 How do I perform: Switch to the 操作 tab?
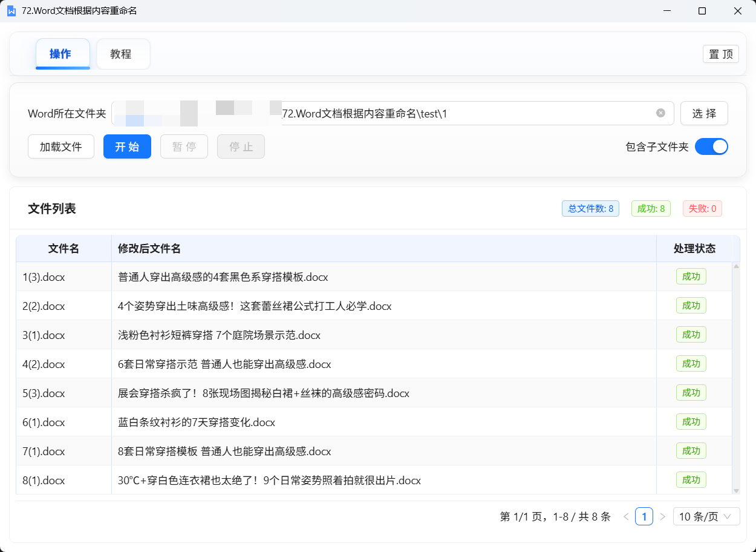(x=62, y=53)
